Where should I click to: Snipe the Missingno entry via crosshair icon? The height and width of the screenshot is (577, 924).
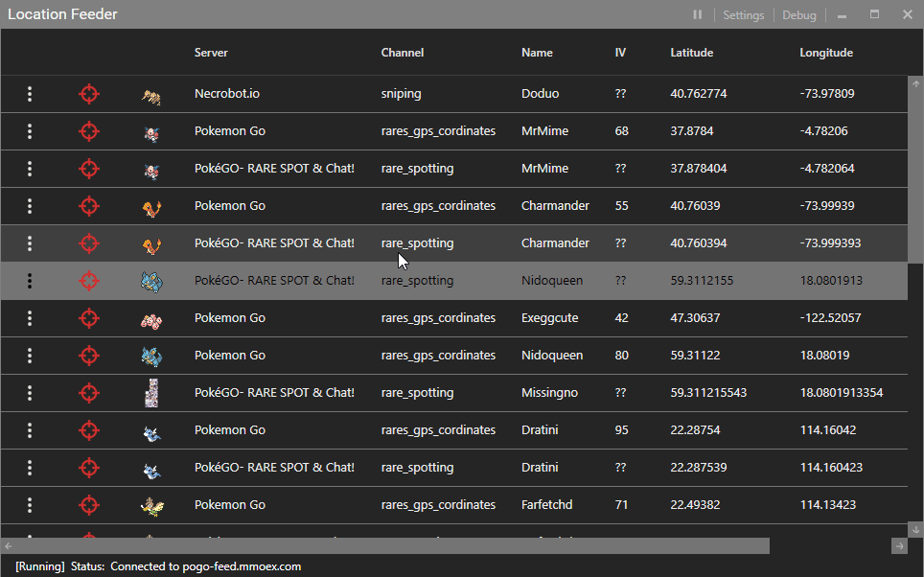coord(88,393)
